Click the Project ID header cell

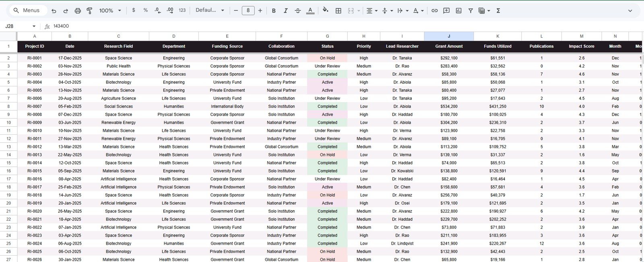[35, 46]
